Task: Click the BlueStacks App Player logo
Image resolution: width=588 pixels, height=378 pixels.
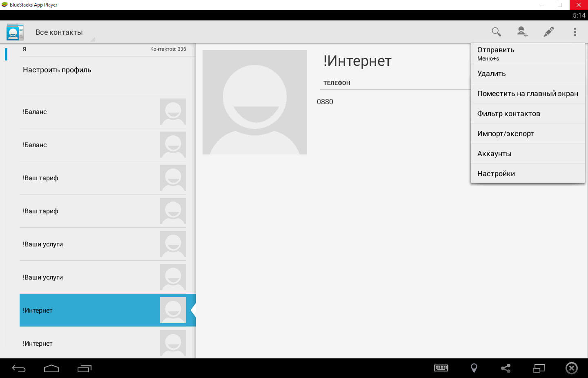Action: point(4,5)
